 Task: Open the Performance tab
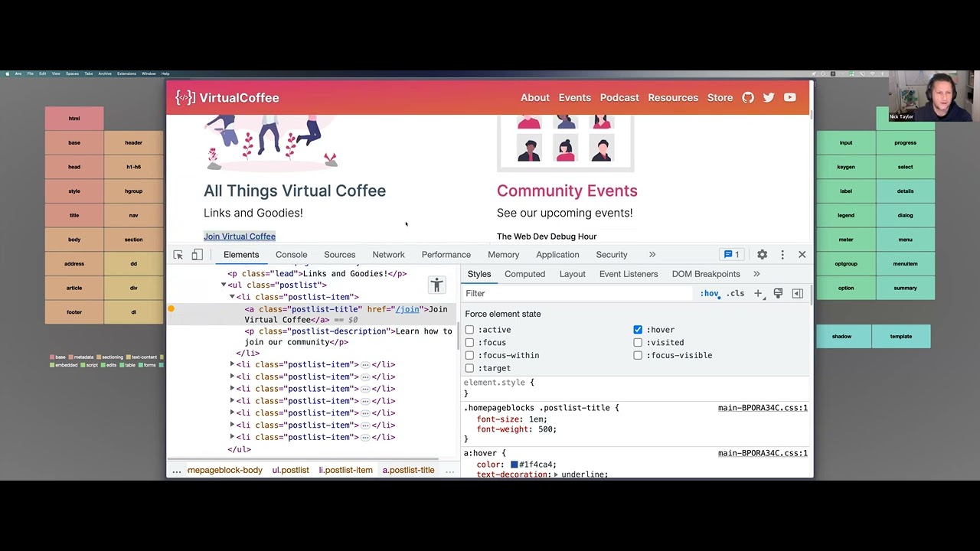tap(446, 255)
